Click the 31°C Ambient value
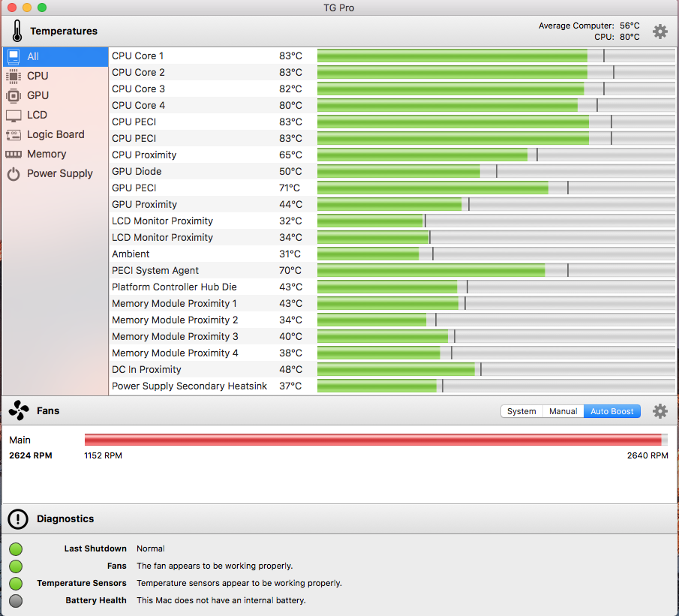 tap(290, 254)
